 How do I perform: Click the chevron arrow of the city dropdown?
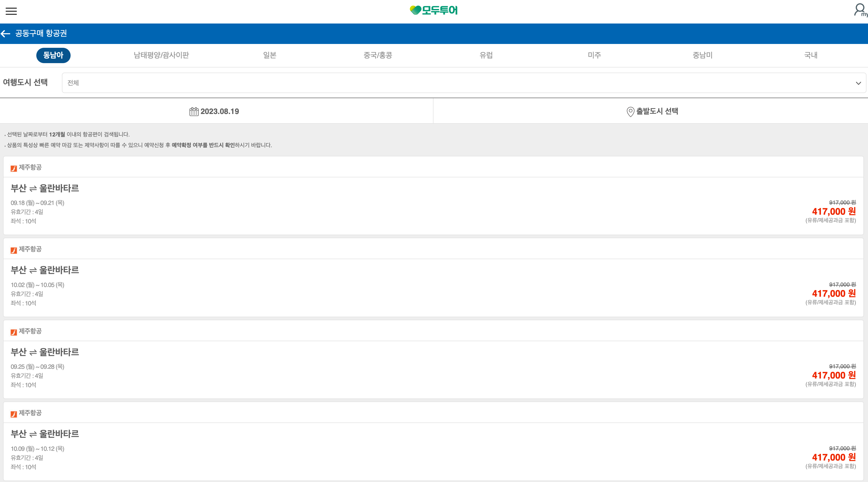pyautogui.click(x=858, y=83)
